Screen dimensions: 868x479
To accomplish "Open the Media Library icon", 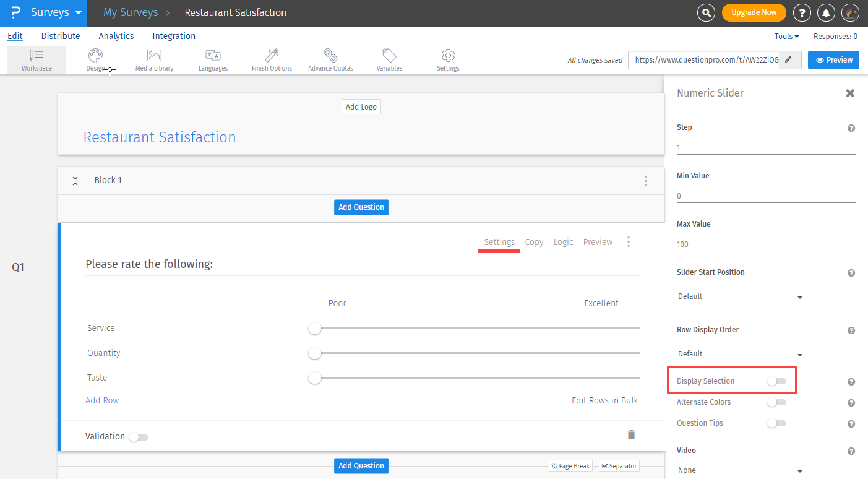I will (154, 56).
